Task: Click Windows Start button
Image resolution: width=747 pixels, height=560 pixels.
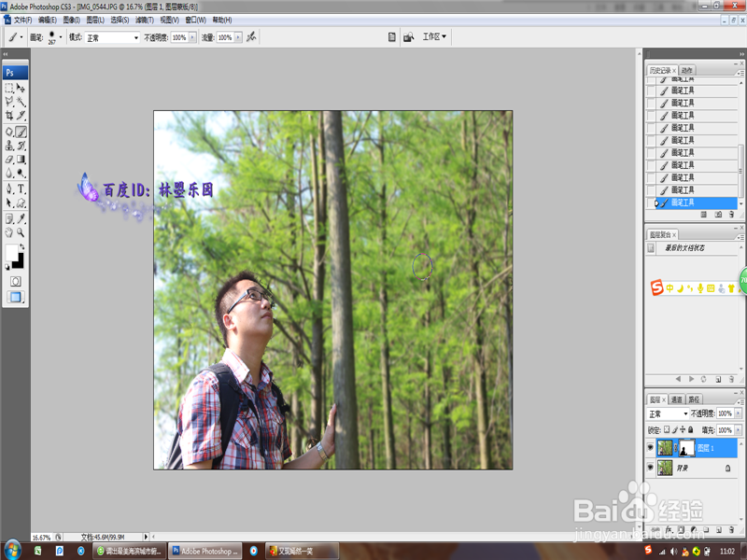Action: pos(12,551)
